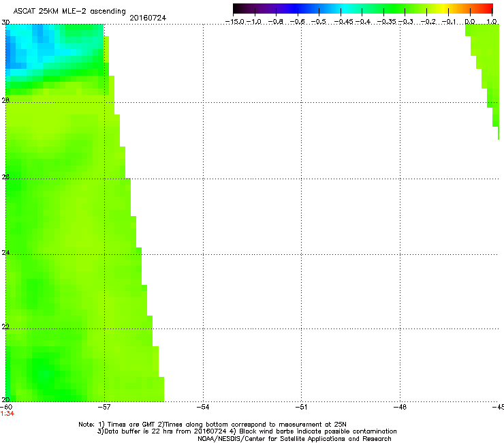Click the longitude axis label "-60"
Screen dimensions: 504x443
click(x=6, y=407)
